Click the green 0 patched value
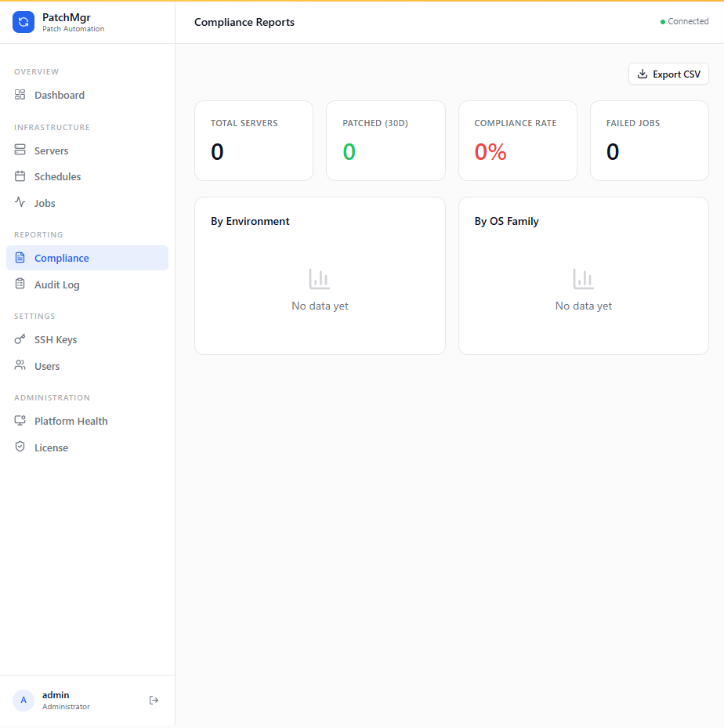The image size is (724, 728). (349, 152)
